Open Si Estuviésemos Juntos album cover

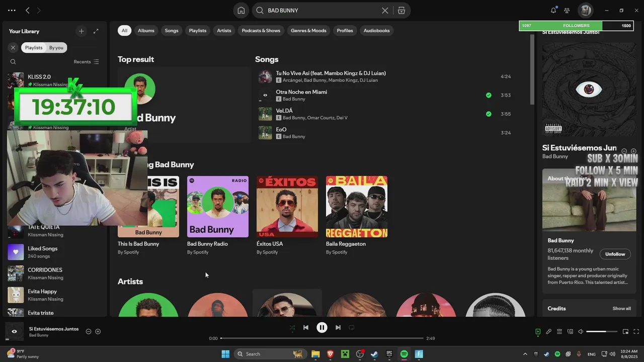[x=589, y=89]
